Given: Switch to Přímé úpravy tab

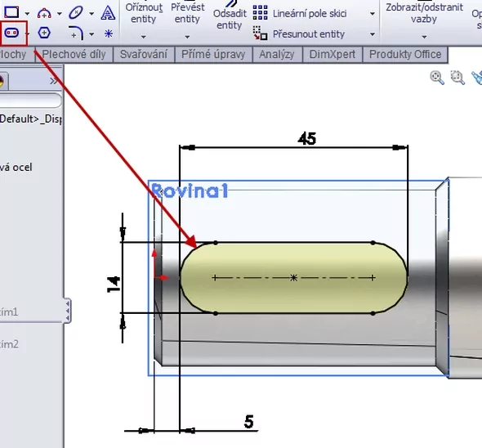Looking at the screenshot, I should (213, 55).
